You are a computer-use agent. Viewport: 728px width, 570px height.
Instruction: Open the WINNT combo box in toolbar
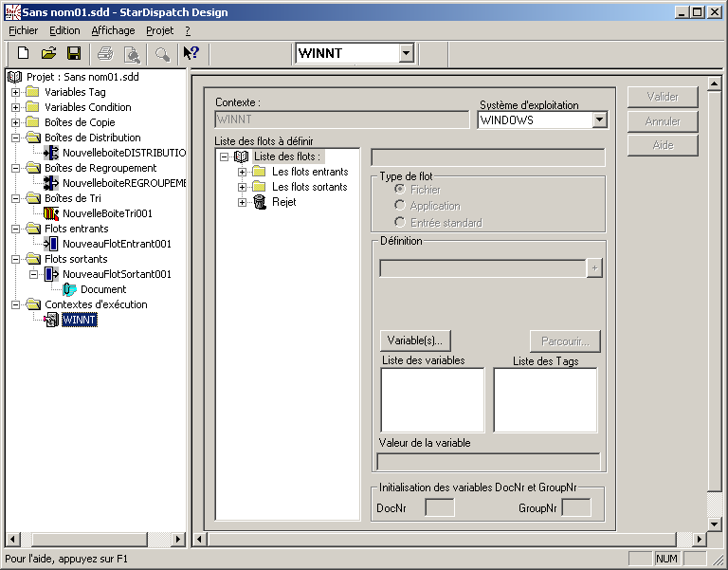coord(406,54)
